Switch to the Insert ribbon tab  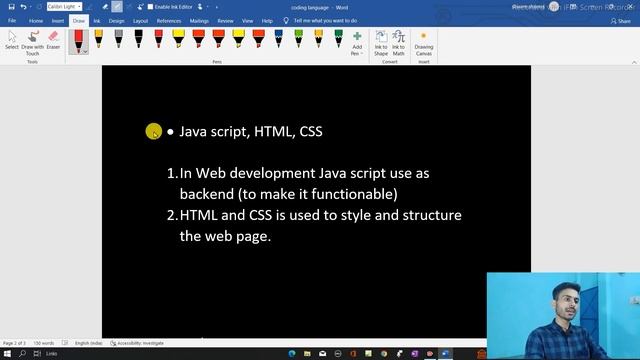[58, 21]
